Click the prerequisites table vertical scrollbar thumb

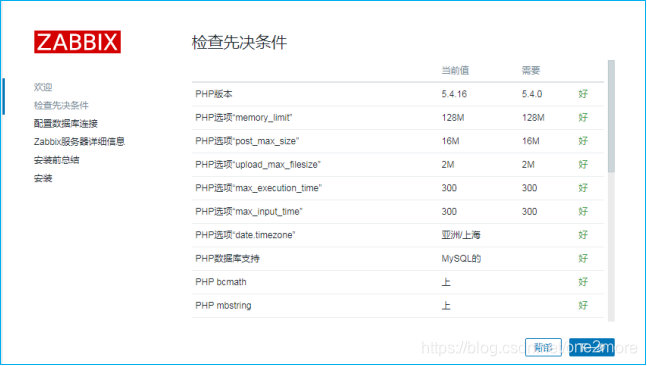(611, 116)
